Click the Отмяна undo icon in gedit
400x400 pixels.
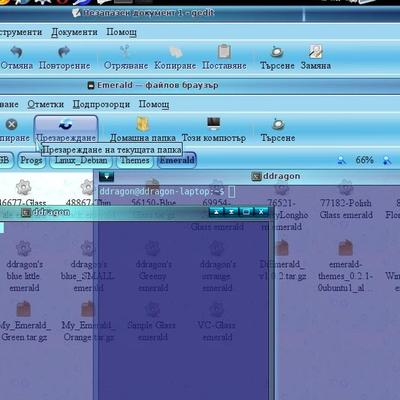pyautogui.click(x=16, y=52)
